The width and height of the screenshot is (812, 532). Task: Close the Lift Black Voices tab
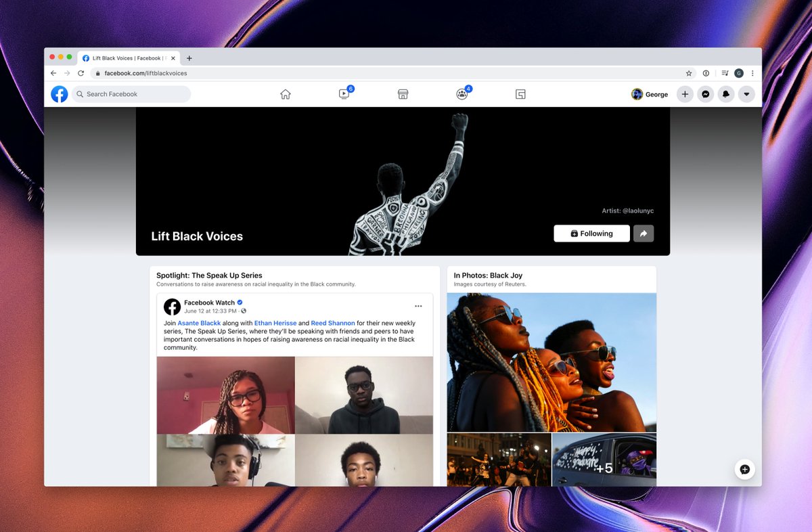(x=173, y=58)
